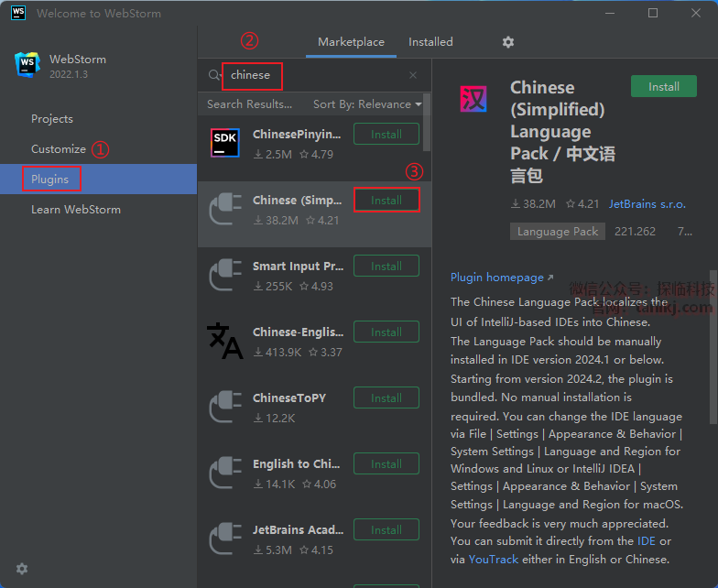
Task: Open the Customize section
Action: [59, 149]
